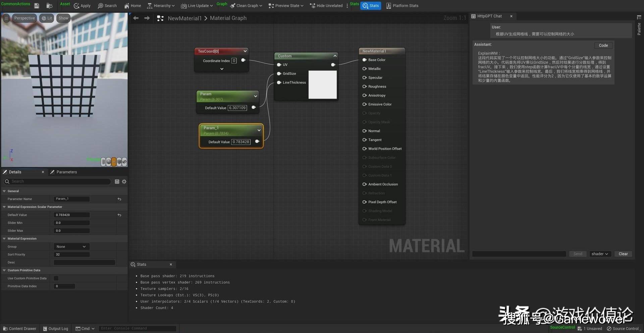644x333 pixels.
Task: Click the Browse to asset icon
Action: pyautogui.click(x=49, y=6)
